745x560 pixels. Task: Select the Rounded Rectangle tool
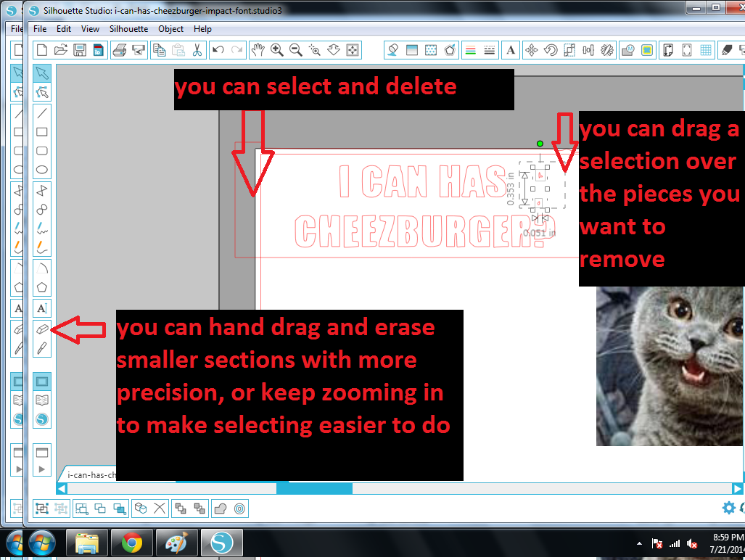(x=42, y=151)
